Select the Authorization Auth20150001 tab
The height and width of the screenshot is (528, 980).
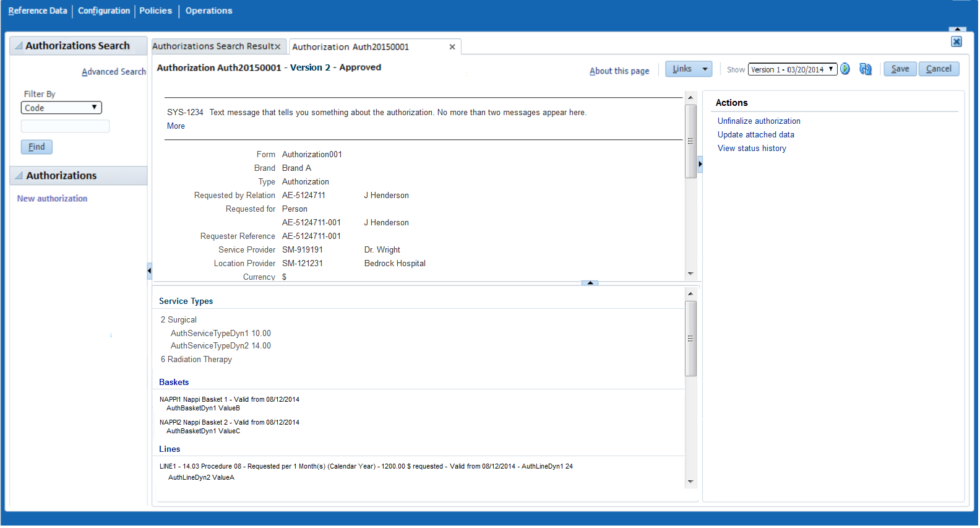(351, 47)
